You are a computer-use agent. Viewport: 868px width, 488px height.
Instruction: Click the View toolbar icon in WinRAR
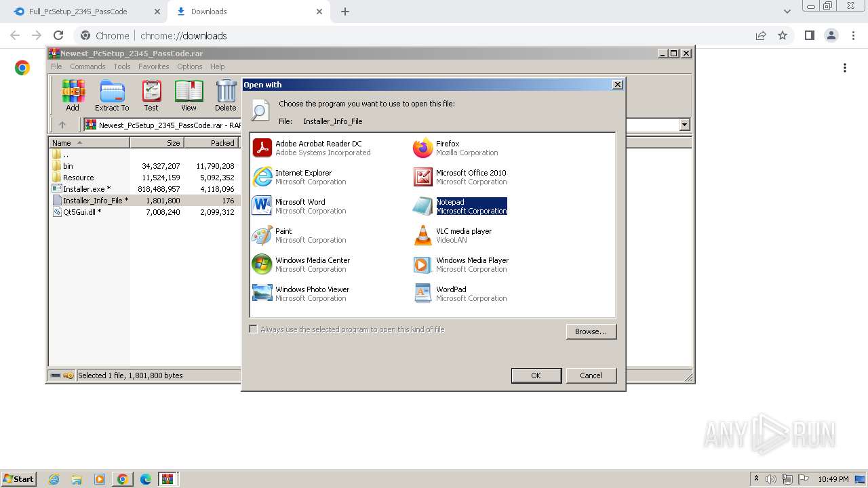189,95
